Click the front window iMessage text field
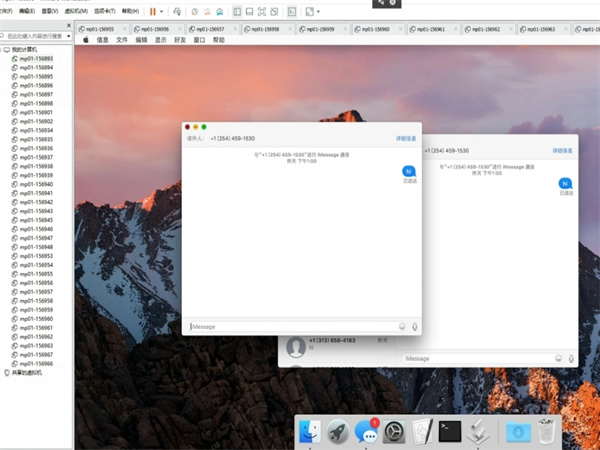This screenshot has width=600, height=450. [292, 326]
